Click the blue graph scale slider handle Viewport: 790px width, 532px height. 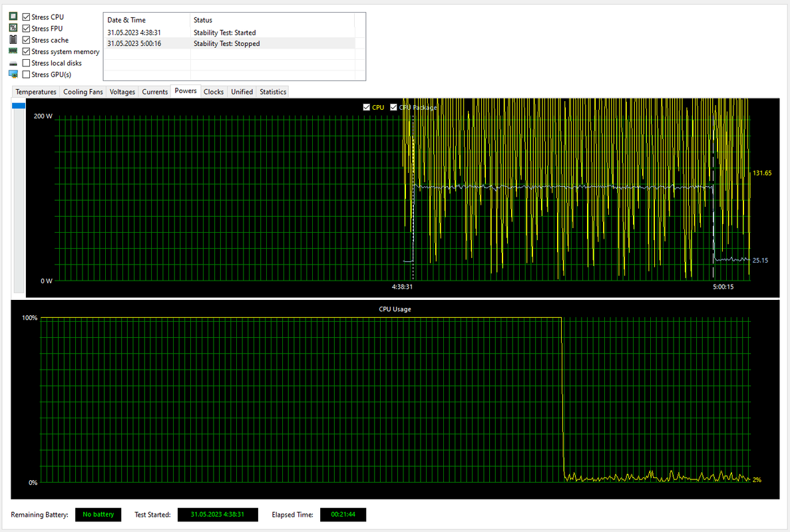point(19,106)
